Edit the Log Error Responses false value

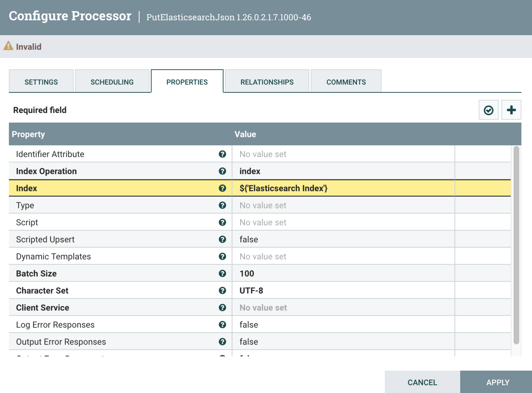click(343, 325)
